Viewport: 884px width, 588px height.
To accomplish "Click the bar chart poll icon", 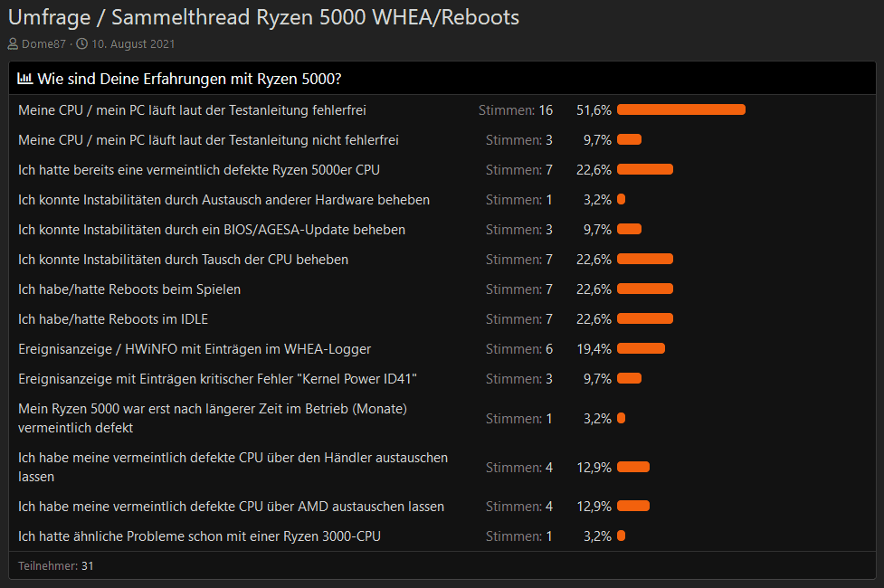I will point(24,79).
